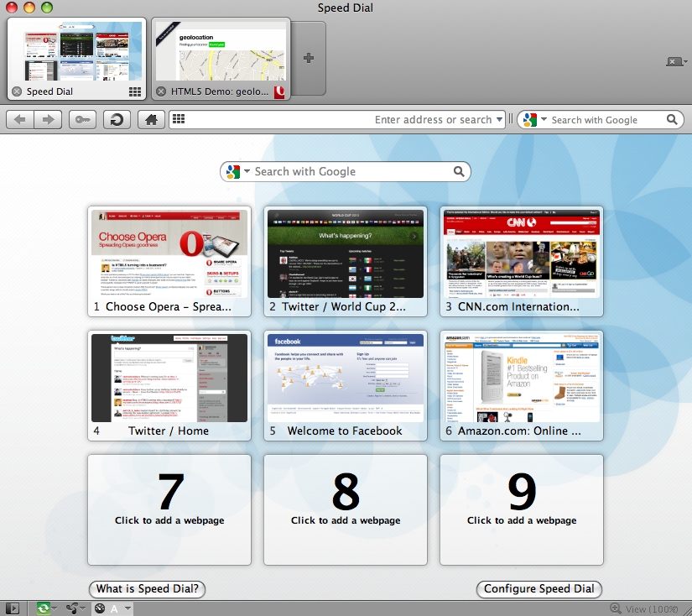Screen dimensions: 692x616
Task: Click the What is Speed Dial? button
Action: [x=147, y=589]
